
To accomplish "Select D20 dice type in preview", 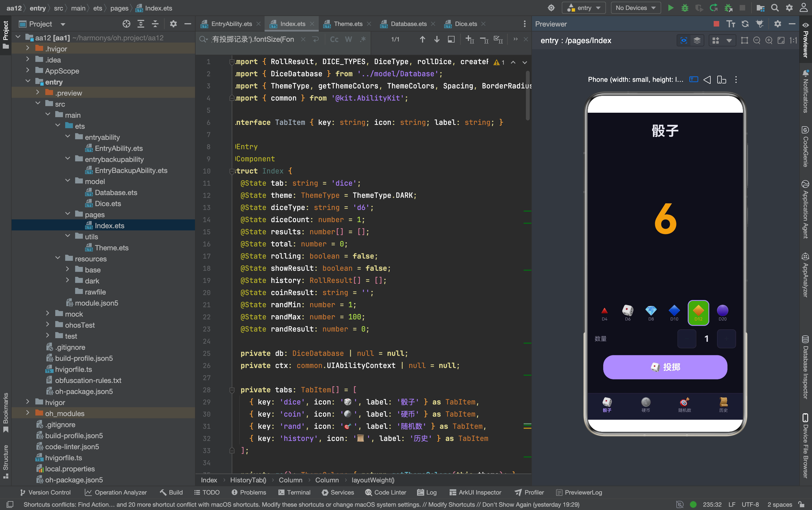I will click(x=722, y=313).
